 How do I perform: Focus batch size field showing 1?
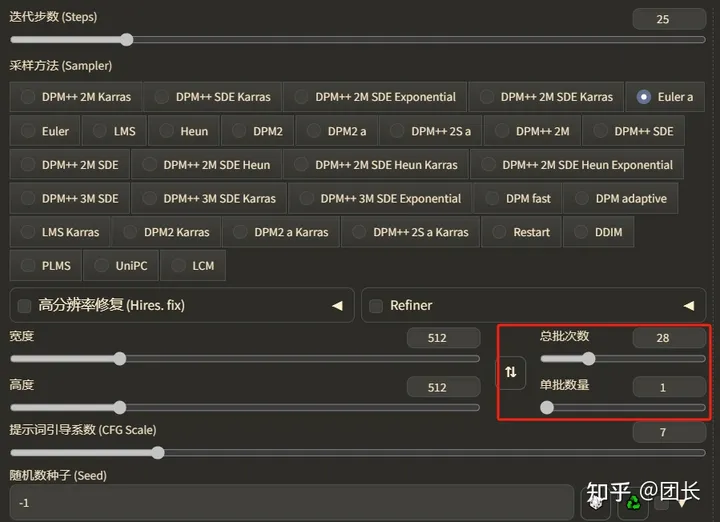[x=669, y=387]
